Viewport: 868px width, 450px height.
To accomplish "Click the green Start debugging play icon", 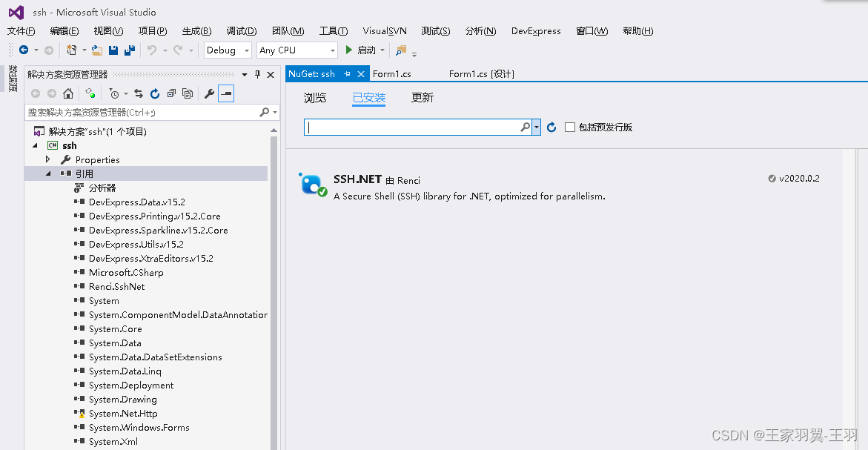I will point(348,50).
